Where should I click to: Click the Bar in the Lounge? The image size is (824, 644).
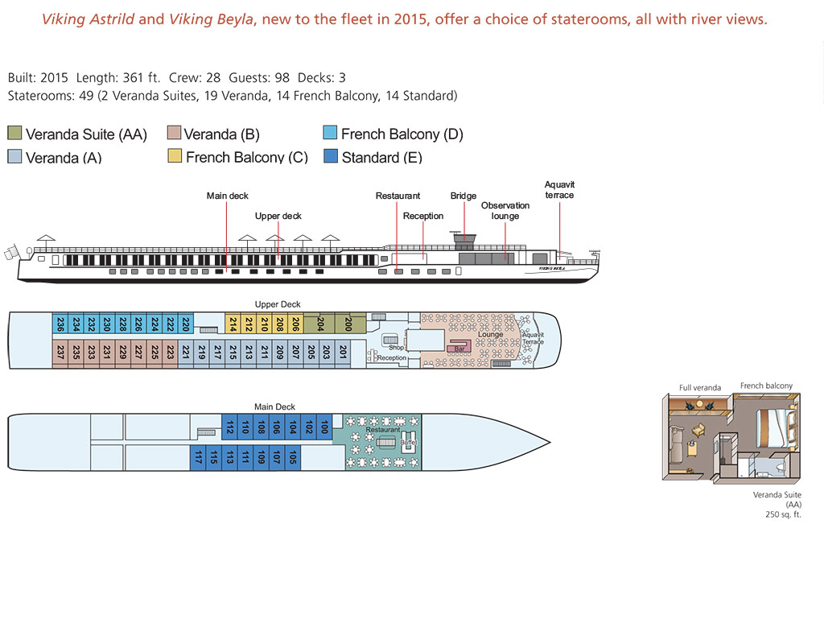click(459, 348)
